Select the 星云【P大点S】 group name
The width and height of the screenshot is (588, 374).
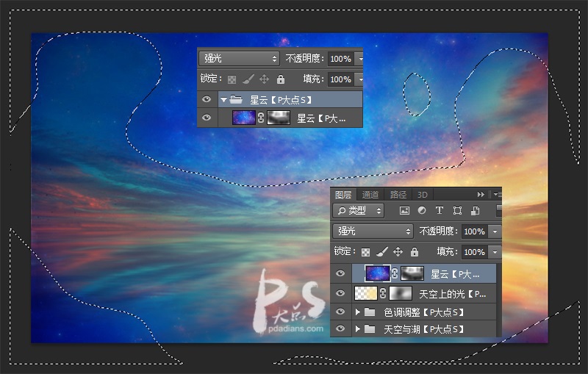tap(281, 100)
